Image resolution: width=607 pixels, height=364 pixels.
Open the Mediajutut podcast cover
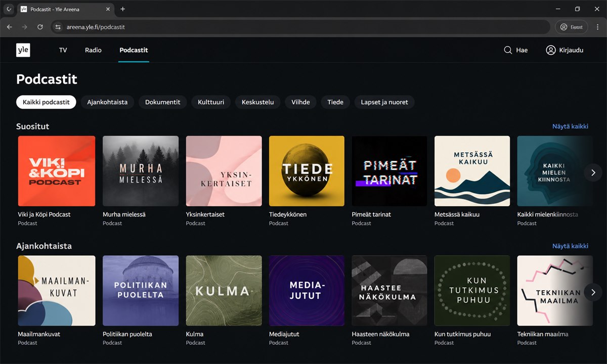tap(307, 291)
